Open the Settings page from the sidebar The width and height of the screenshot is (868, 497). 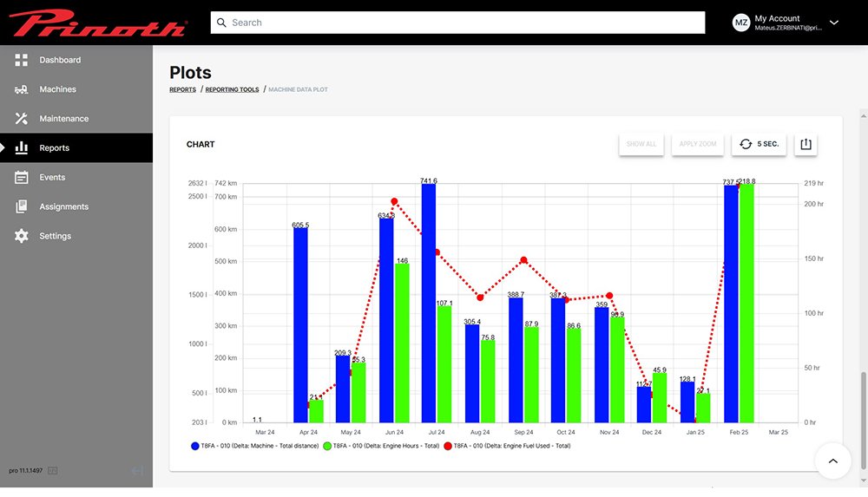pyautogui.click(x=55, y=236)
